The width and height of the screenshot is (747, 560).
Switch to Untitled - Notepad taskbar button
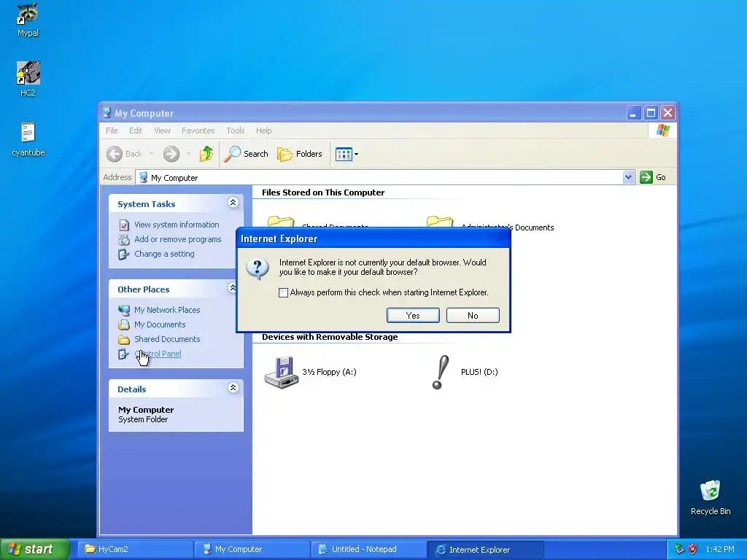pos(368,550)
